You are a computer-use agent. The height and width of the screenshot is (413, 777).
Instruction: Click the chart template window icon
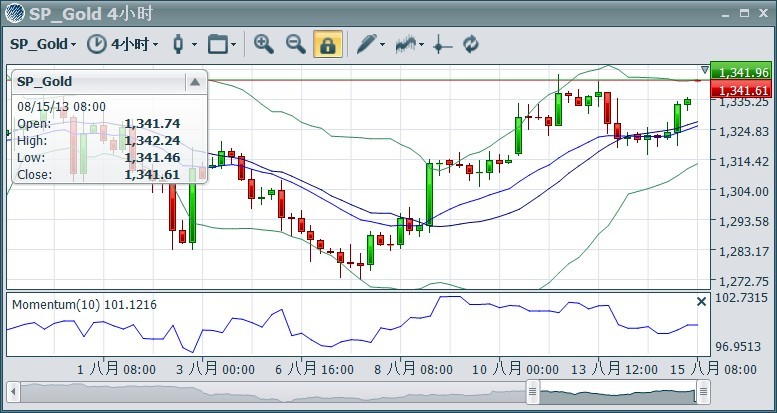(x=218, y=44)
